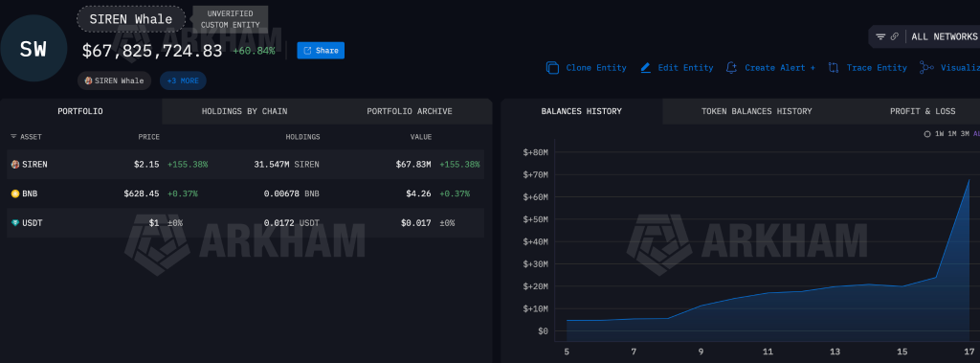Viewport: 980px width, 363px height.
Task: Select the 1W time range option
Action: point(940,134)
